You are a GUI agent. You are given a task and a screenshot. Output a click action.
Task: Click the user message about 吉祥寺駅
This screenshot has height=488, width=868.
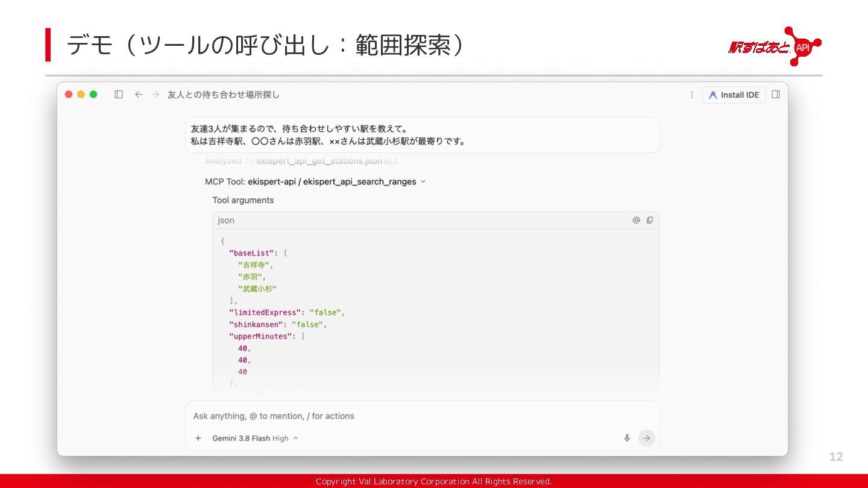pos(422,135)
